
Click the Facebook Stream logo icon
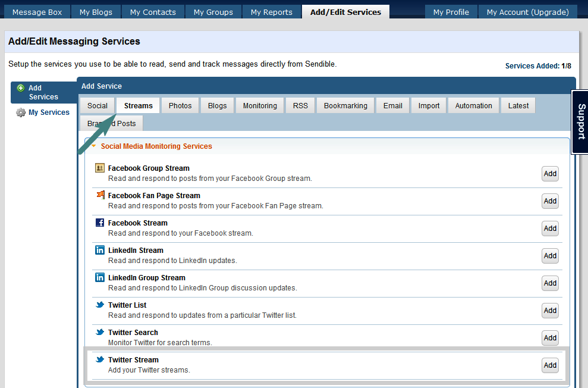[x=100, y=223]
